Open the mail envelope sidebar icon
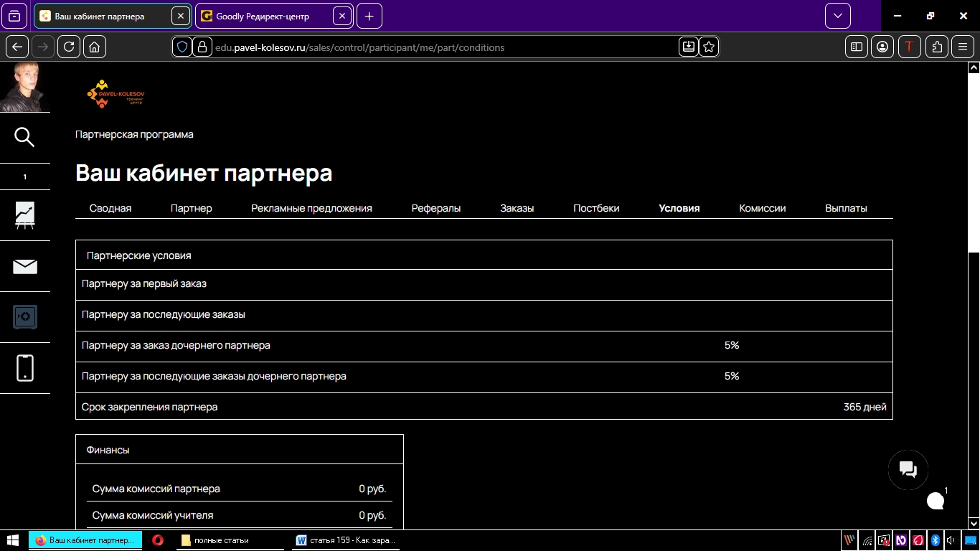Screen dimensions: 980x551 (24, 266)
